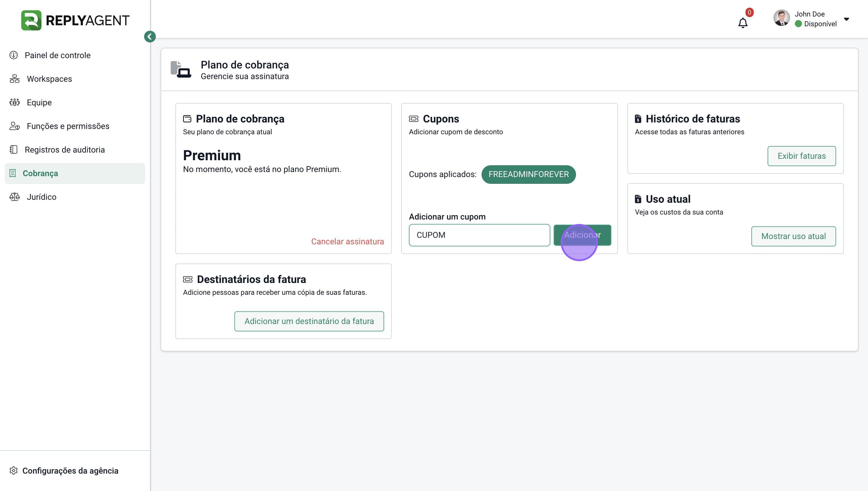868x491 pixels.
Task: Click the Jurídico scales icon
Action: [14, 197]
